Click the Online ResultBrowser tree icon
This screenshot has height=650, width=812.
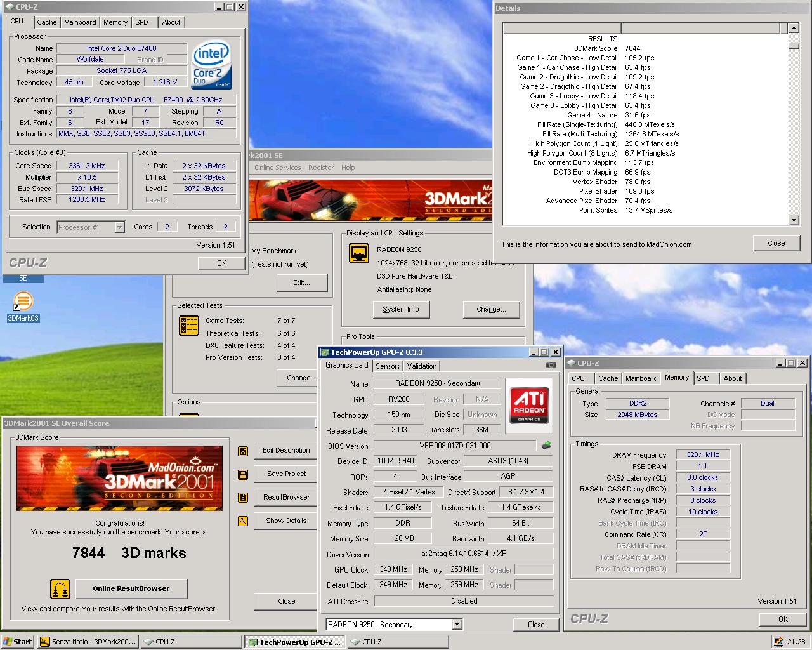[60, 589]
